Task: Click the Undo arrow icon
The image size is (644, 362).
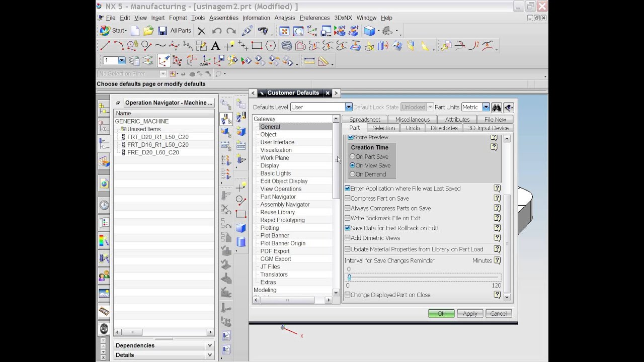Action: (217, 31)
